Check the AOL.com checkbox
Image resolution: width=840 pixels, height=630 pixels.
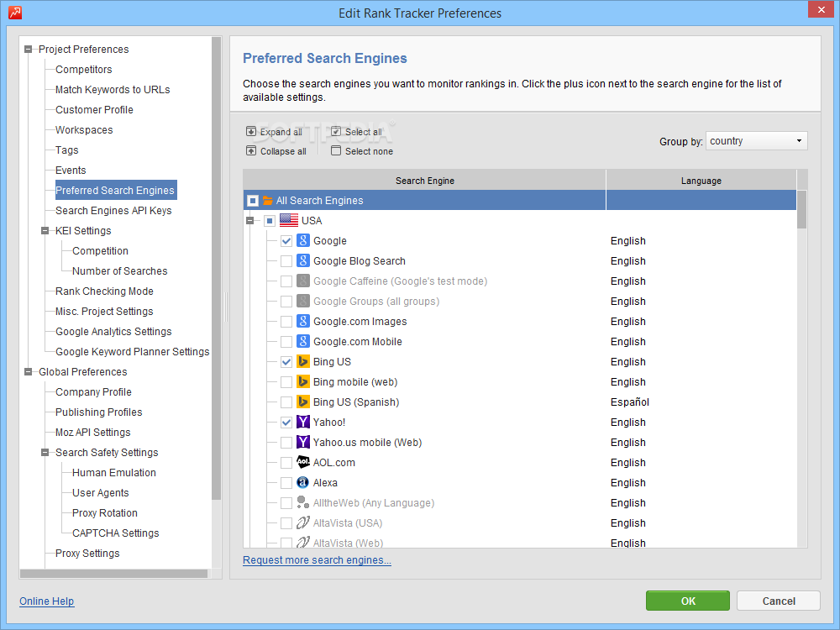coord(286,463)
